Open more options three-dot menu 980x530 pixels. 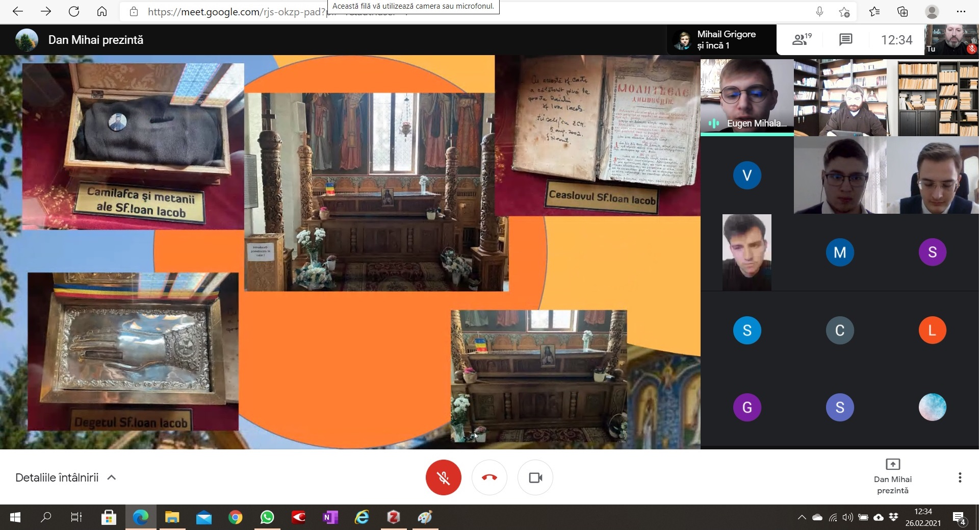[960, 477]
